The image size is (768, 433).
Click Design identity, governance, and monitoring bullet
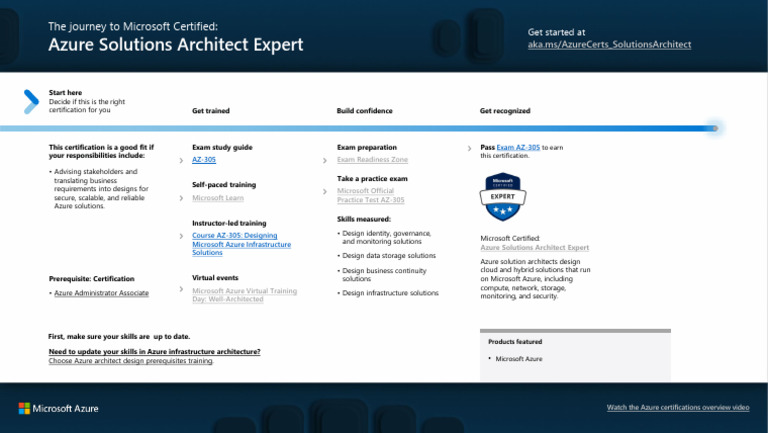pos(384,238)
